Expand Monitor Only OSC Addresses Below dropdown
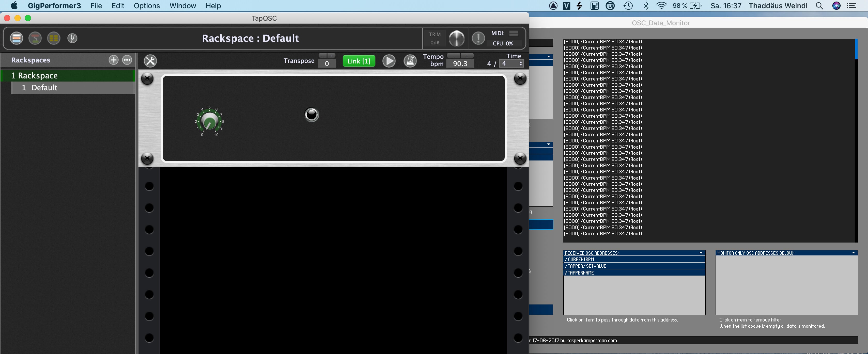This screenshot has height=354, width=868. click(853, 253)
